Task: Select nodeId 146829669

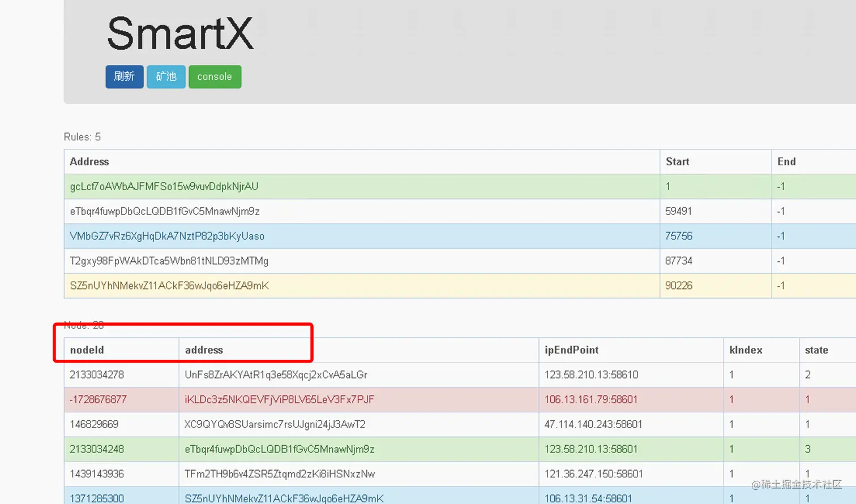Action: (94, 425)
